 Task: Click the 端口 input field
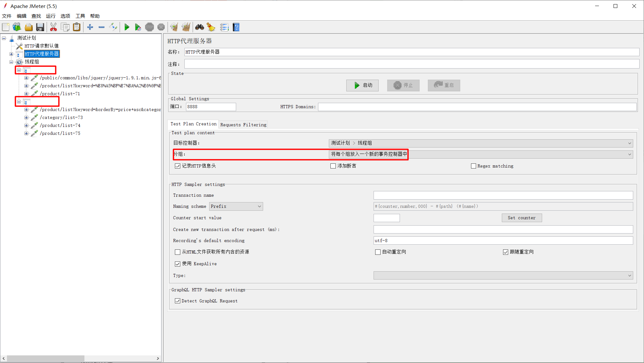[x=211, y=107]
